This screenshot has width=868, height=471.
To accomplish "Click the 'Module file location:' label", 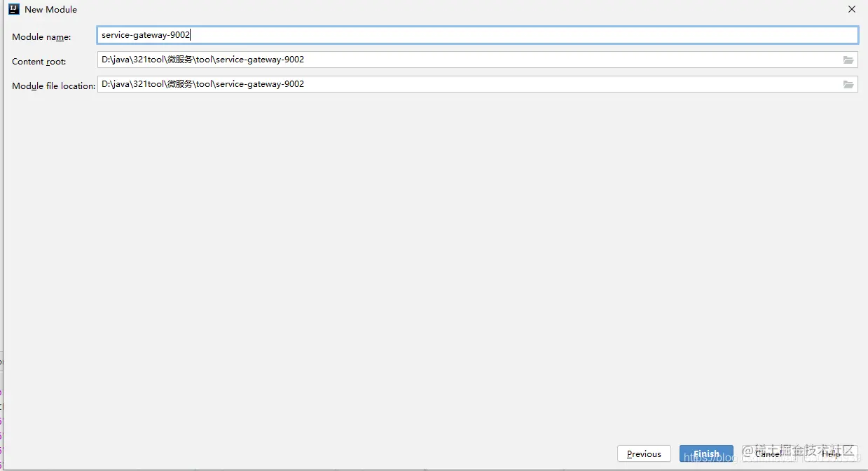I will tap(53, 86).
